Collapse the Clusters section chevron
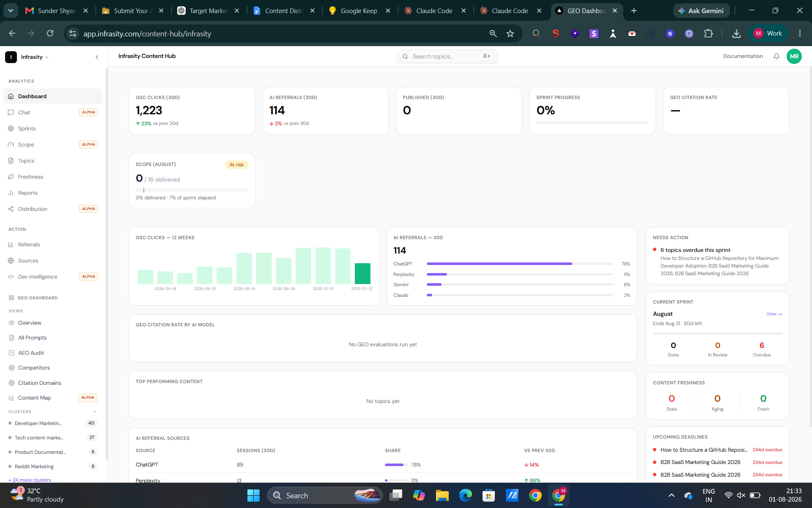Screen dimensions: 812x508 coord(95,411)
